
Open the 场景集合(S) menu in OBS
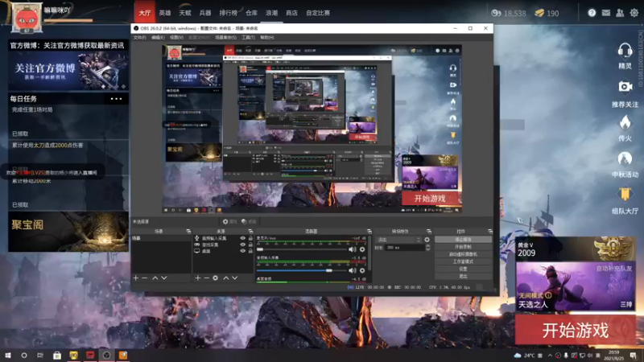tap(225, 37)
